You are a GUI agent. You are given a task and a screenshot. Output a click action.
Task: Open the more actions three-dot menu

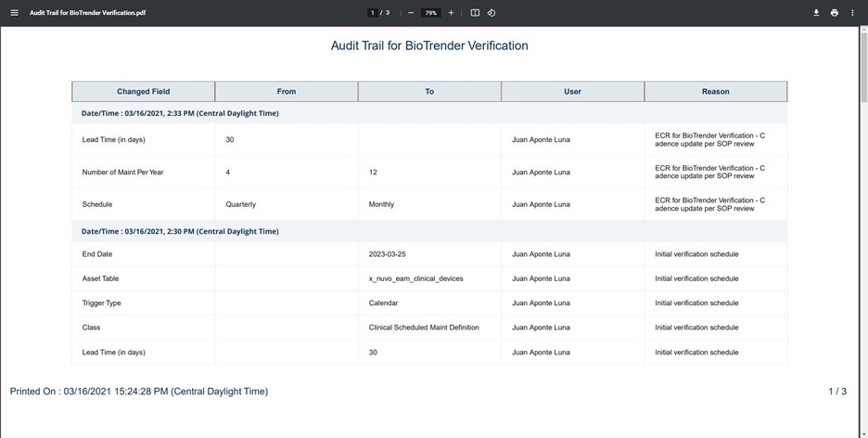[852, 13]
